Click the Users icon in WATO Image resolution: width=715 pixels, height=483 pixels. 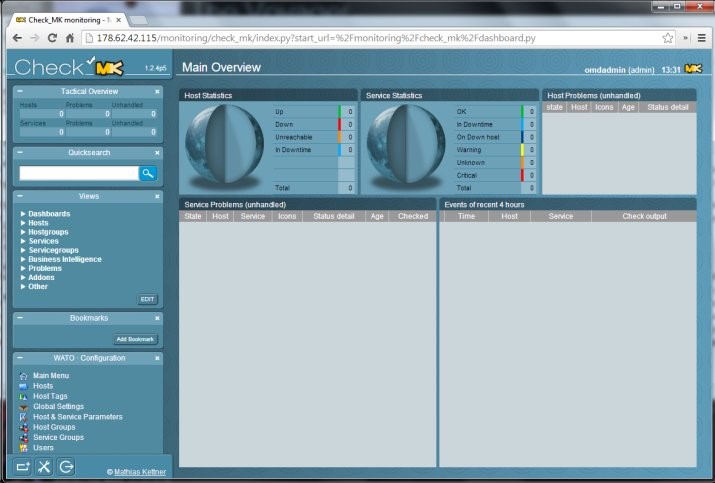(x=24, y=448)
